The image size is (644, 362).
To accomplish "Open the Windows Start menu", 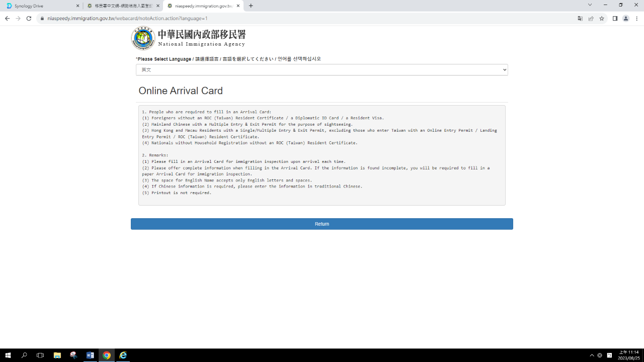I will 8,355.
